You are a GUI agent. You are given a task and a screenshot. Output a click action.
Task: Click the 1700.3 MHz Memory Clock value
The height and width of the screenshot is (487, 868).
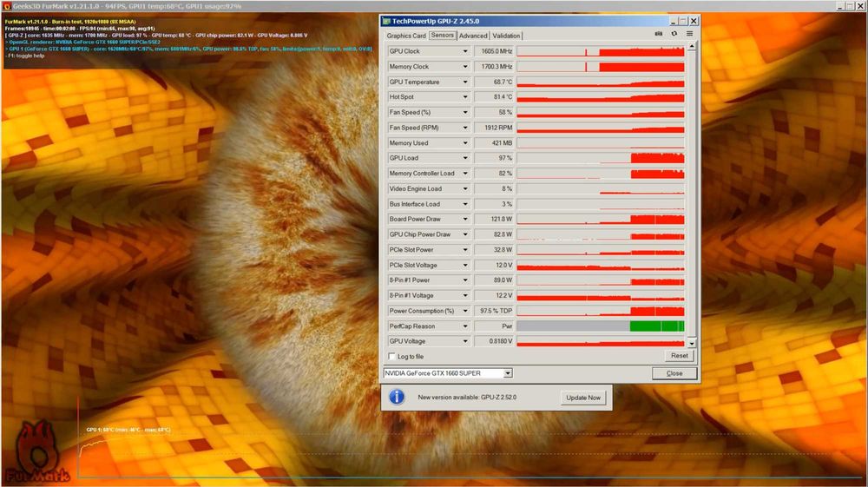(494, 66)
